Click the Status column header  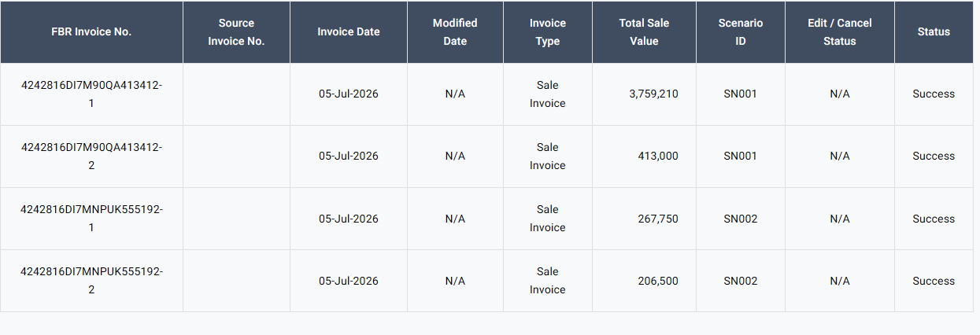tap(934, 32)
